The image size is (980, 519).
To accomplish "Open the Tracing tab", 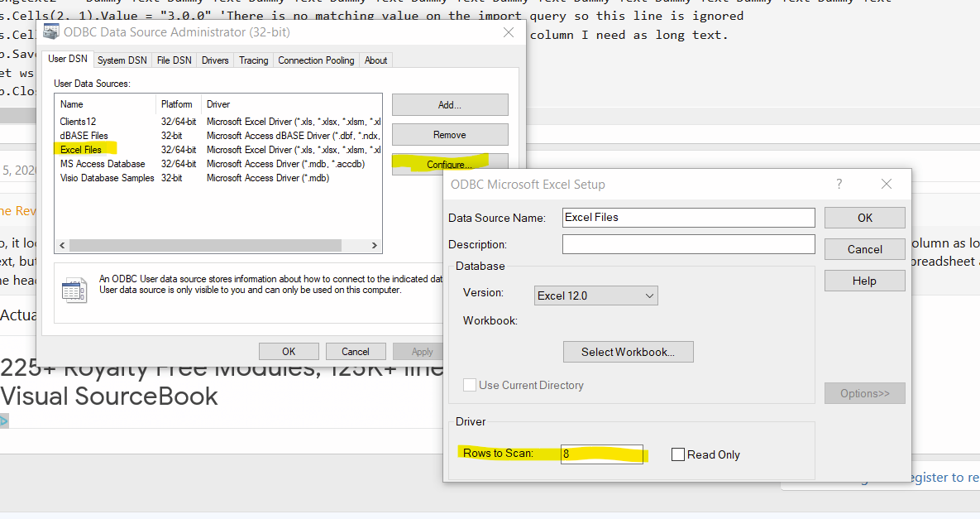I will coord(253,60).
